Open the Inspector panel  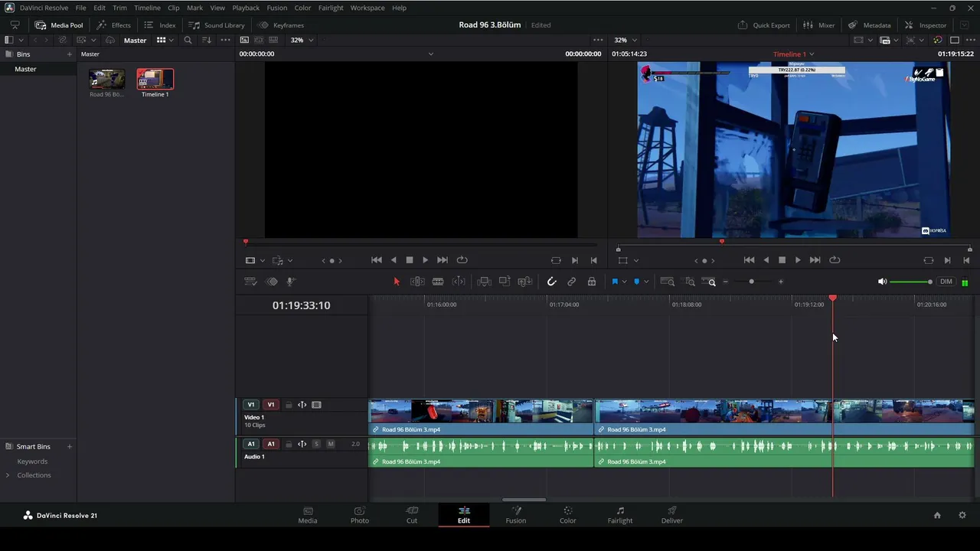tap(926, 25)
